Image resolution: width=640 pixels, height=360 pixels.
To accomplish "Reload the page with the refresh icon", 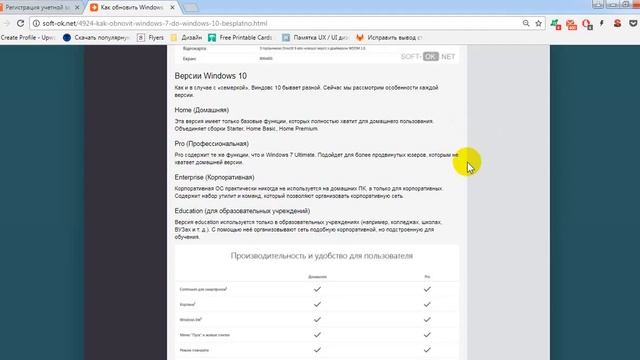I will (20, 23).
